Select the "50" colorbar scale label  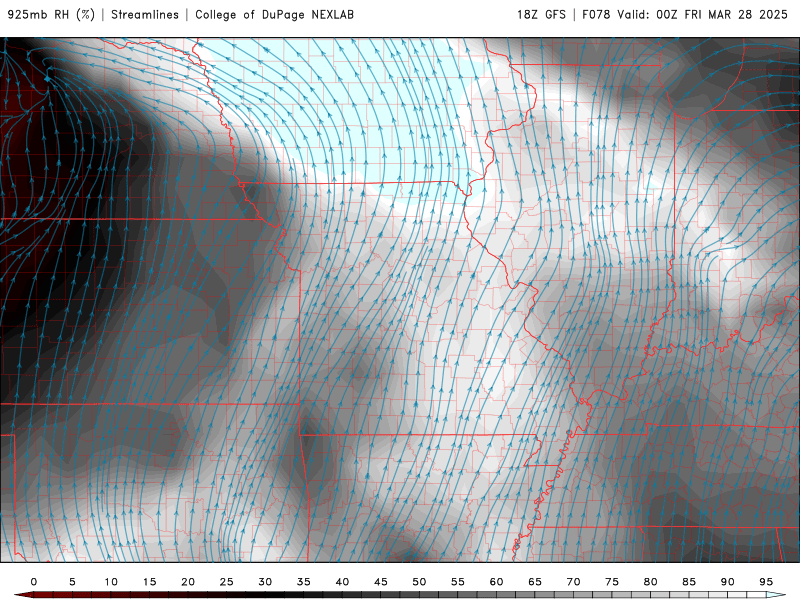point(419,582)
